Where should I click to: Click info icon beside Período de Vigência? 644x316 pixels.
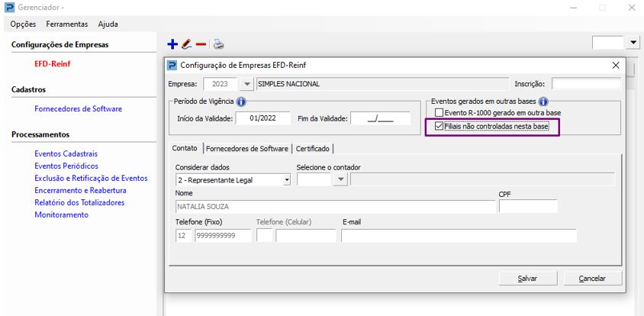pyautogui.click(x=241, y=102)
